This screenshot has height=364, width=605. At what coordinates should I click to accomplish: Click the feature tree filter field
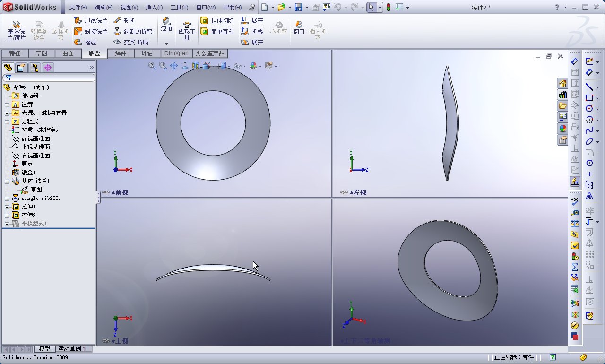pyautogui.click(x=49, y=78)
